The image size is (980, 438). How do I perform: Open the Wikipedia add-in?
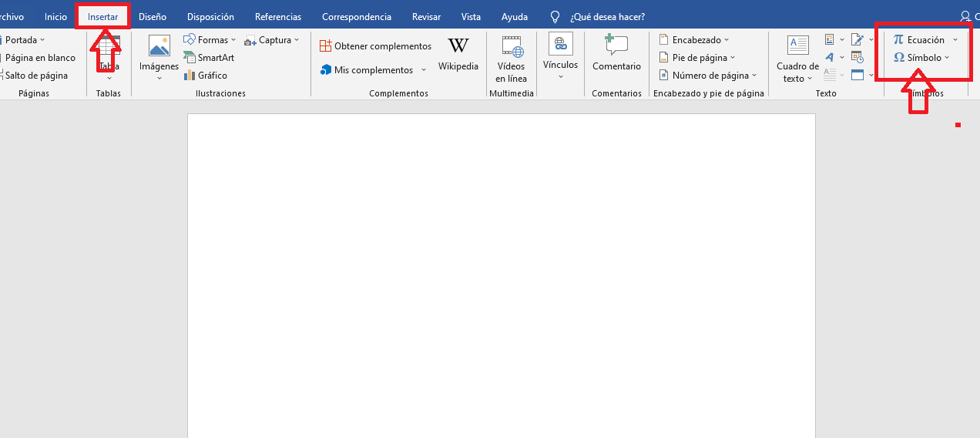pyautogui.click(x=458, y=54)
